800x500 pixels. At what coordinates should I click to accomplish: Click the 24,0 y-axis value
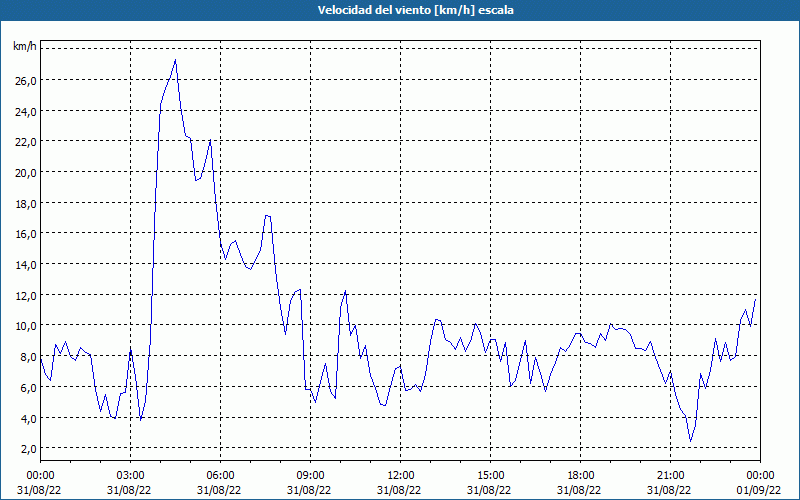pos(26,111)
